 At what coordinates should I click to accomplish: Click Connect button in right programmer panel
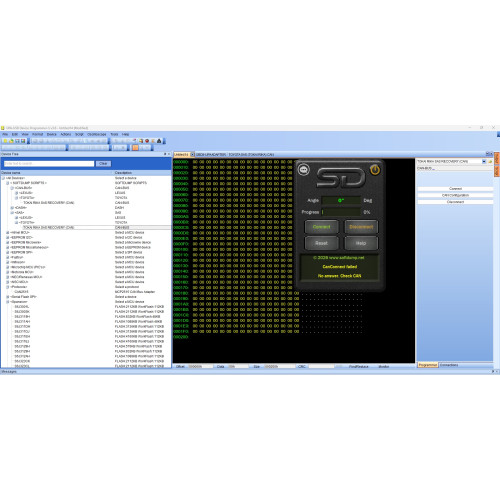tap(455, 189)
